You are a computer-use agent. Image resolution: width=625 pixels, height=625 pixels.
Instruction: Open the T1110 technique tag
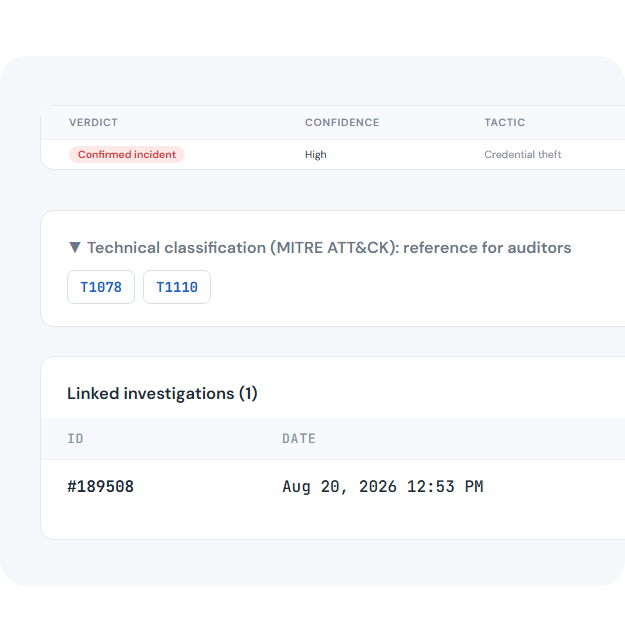coord(177,287)
